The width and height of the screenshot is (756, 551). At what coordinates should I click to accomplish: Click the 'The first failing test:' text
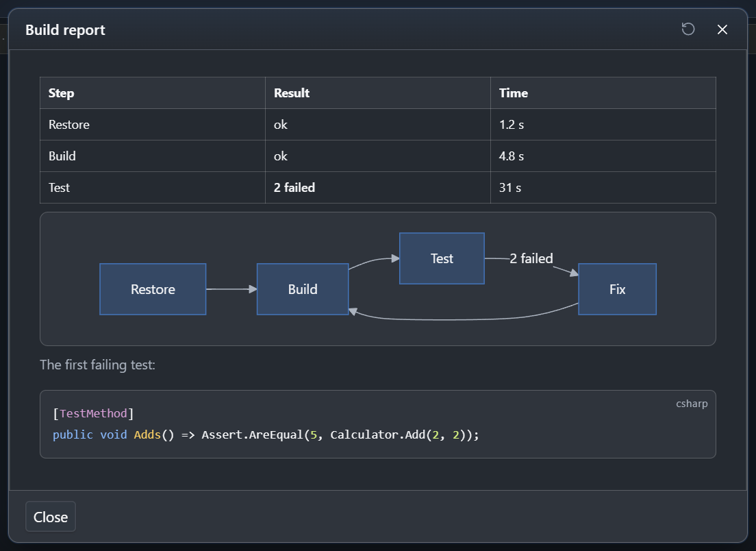[x=97, y=365]
